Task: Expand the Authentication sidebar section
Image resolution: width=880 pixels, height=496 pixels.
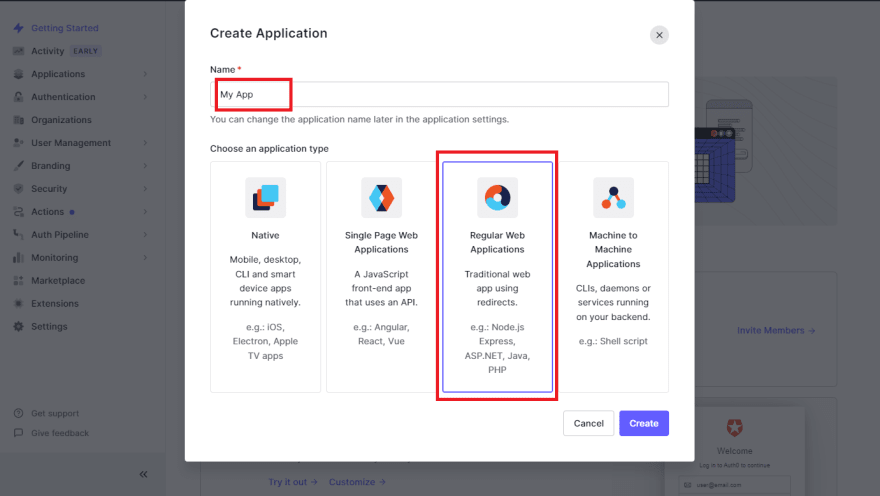Action: click(x=145, y=97)
